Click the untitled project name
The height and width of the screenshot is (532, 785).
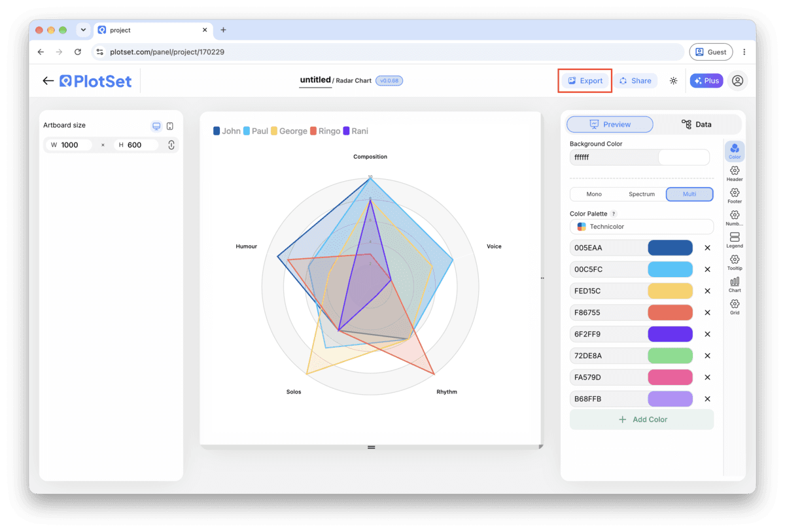point(315,80)
